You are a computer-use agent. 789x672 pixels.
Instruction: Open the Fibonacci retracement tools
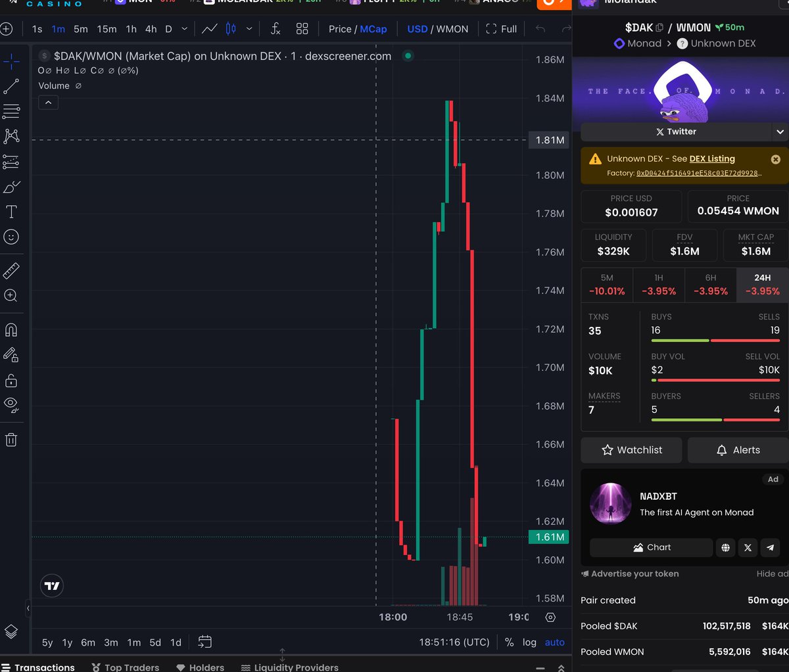[11, 111]
